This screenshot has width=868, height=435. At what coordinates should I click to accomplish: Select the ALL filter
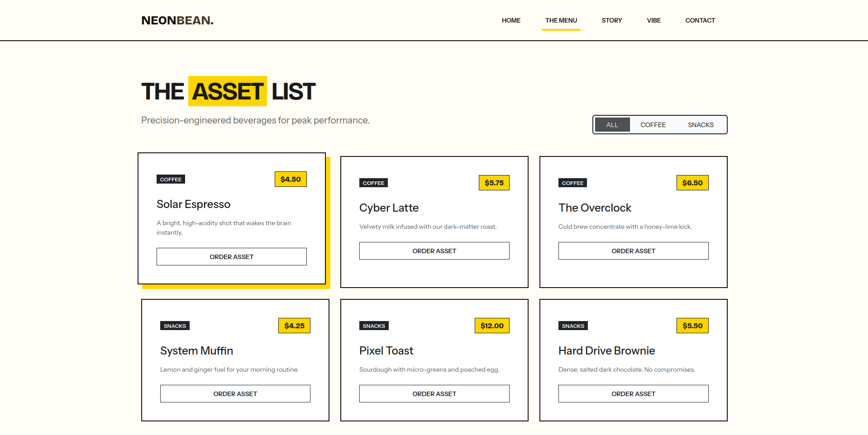pos(612,124)
